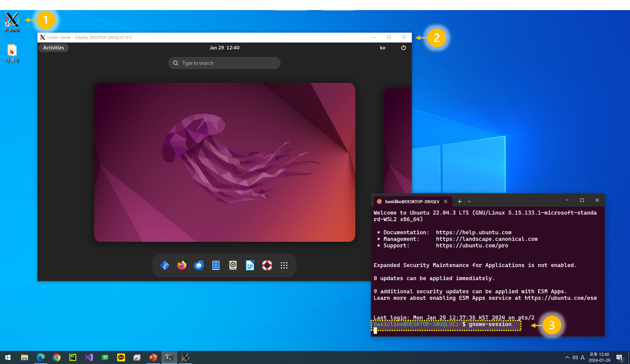630x364 pixels.
Task: Launch Google Chrome from the taskbar
Action: click(x=57, y=357)
